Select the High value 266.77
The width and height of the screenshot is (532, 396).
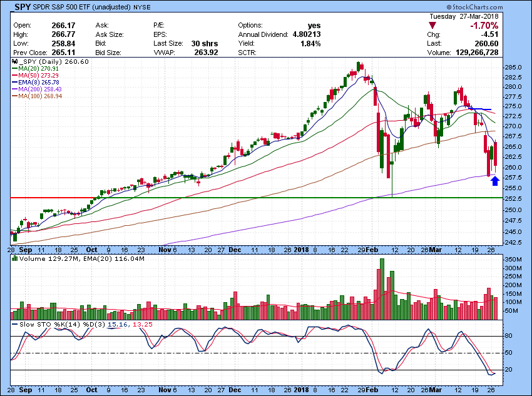(x=63, y=34)
